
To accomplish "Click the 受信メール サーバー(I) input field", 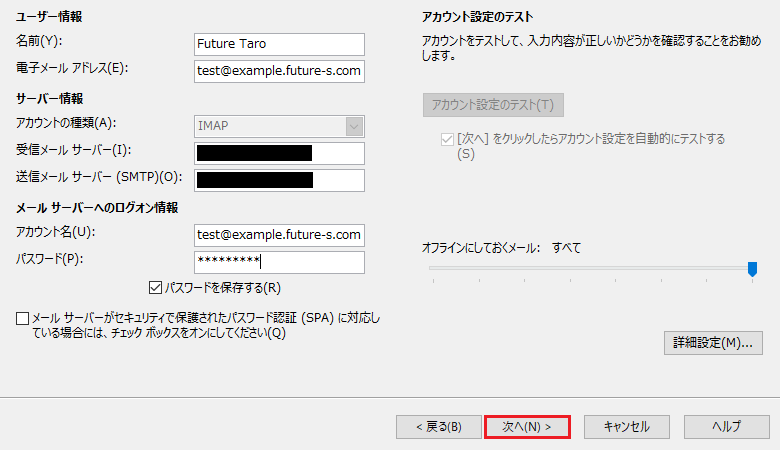I will pos(279,153).
